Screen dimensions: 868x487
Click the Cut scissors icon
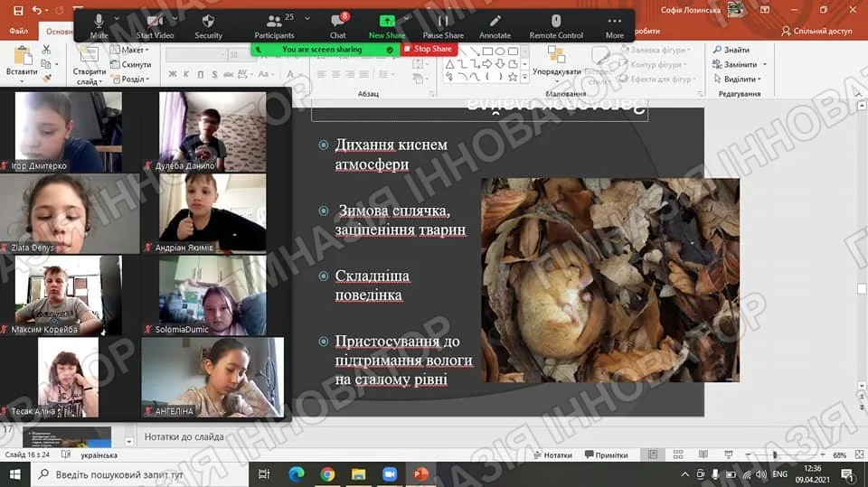(x=46, y=50)
